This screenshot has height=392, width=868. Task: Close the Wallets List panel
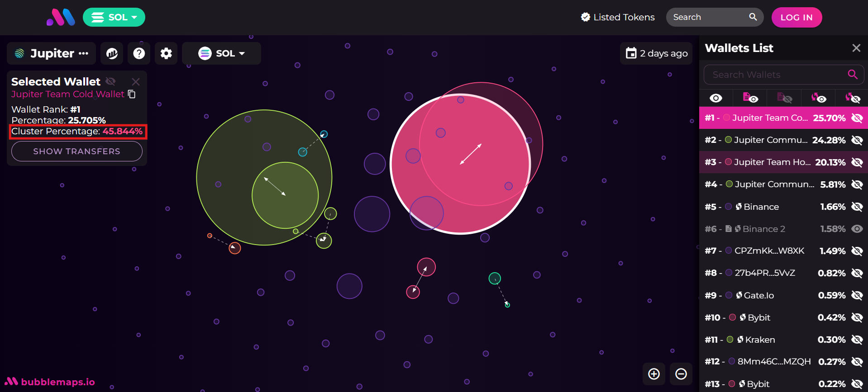pos(856,48)
